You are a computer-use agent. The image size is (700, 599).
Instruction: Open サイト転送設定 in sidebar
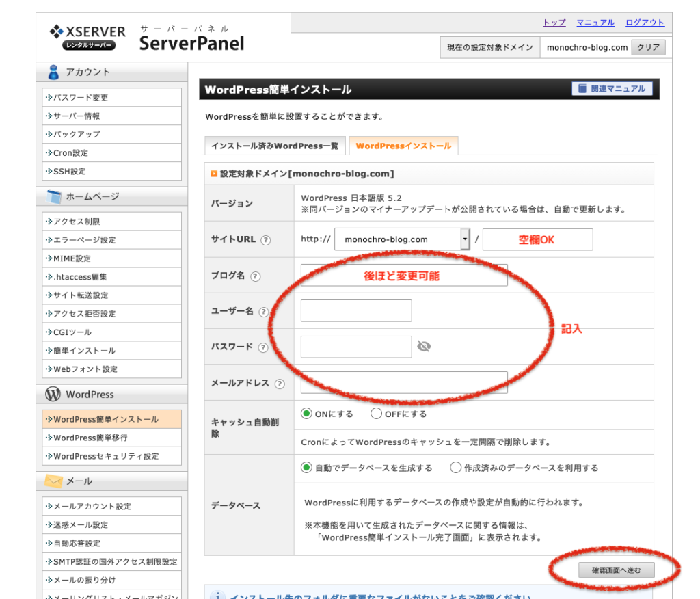(111, 295)
